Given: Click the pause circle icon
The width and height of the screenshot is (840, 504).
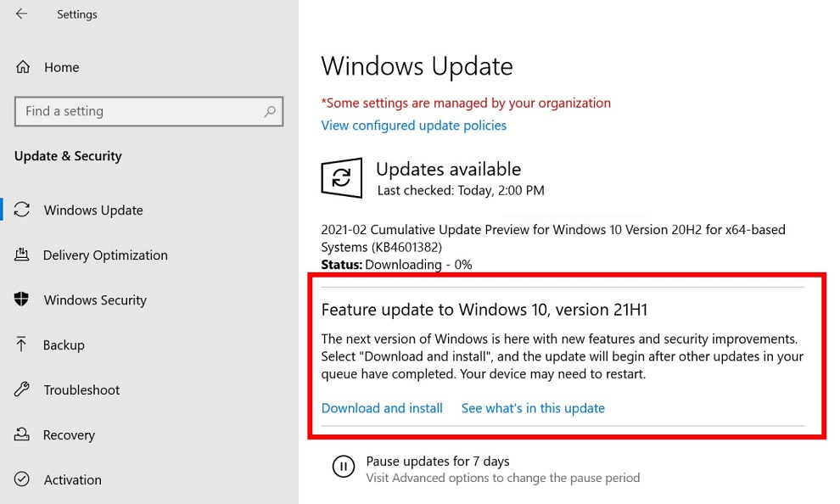Looking at the screenshot, I should pyautogui.click(x=343, y=466).
